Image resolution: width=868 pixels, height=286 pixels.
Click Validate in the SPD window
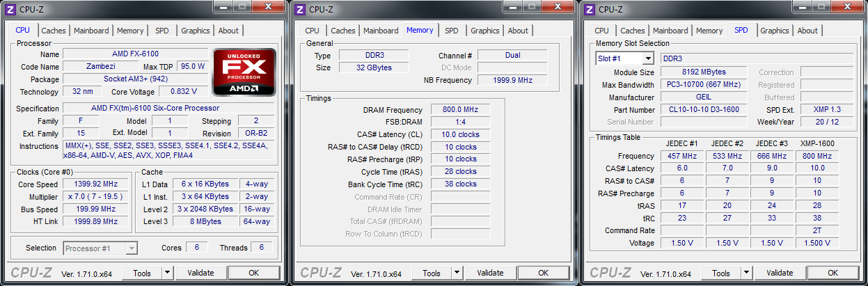pyautogui.click(x=780, y=273)
